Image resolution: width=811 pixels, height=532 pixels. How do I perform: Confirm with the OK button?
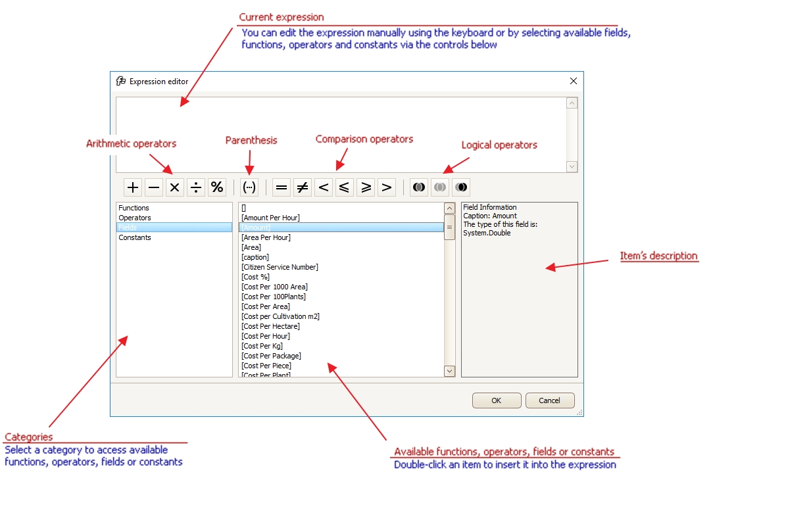click(x=497, y=400)
